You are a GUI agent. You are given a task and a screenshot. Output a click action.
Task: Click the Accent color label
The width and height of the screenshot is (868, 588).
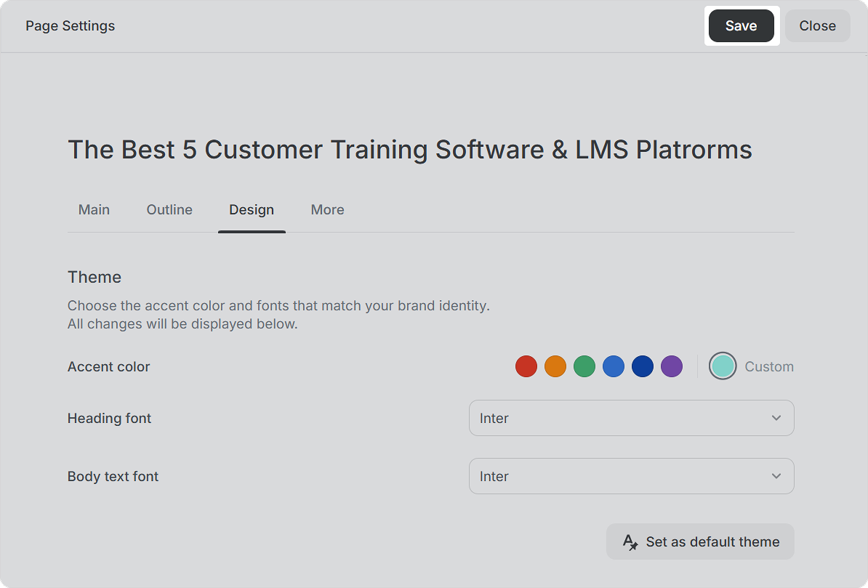(x=108, y=366)
